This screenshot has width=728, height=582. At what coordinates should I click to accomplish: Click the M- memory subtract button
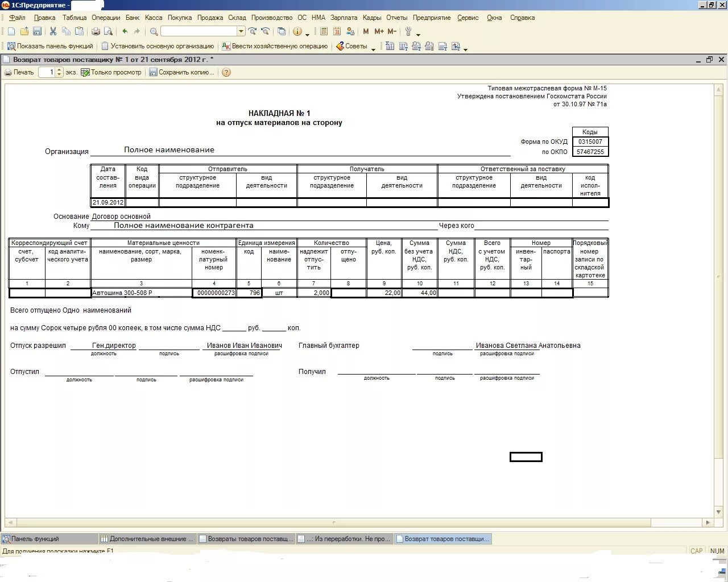[x=392, y=32]
